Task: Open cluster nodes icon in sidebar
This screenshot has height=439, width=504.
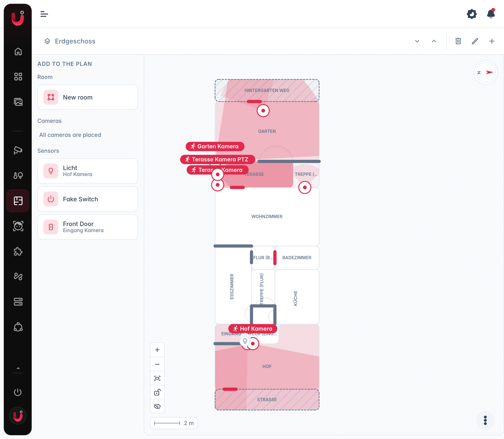Action: [18, 327]
